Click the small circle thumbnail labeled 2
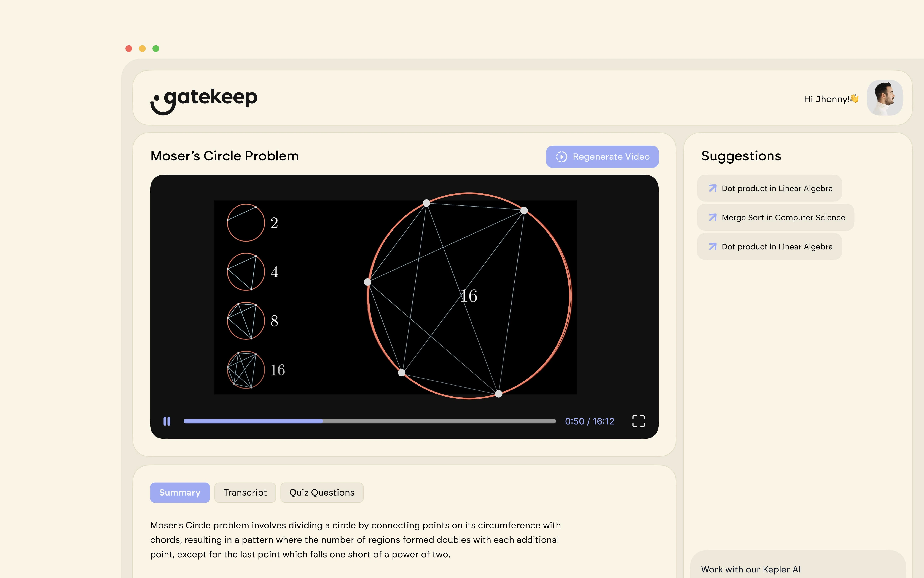The width and height of the screenshot is (924, 578). pos(246,223)
